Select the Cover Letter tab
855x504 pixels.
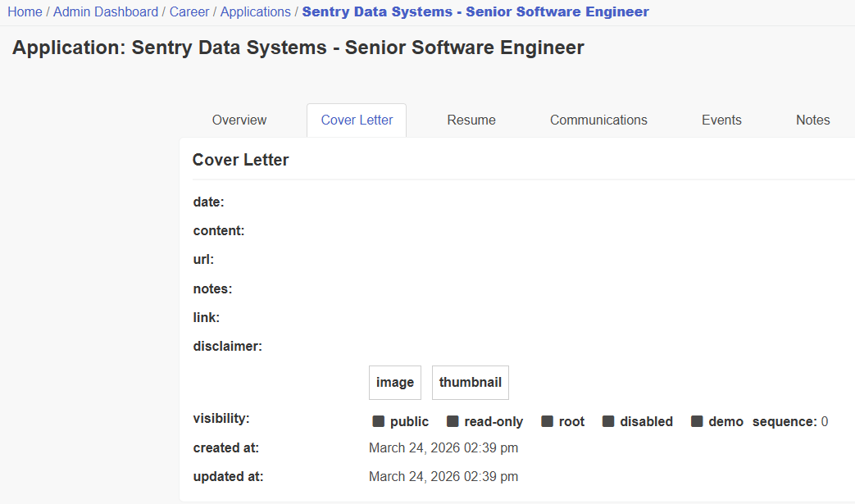point(356,120)
